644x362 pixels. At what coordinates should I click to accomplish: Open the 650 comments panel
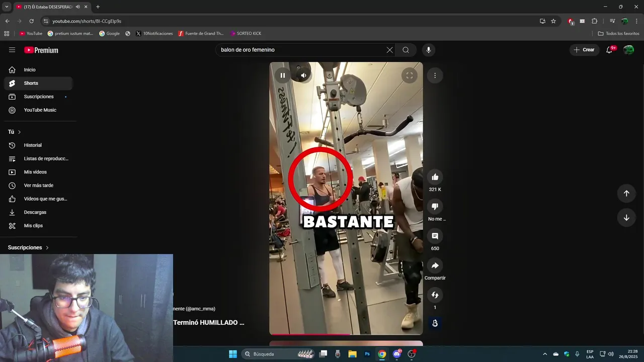[435, 236]
